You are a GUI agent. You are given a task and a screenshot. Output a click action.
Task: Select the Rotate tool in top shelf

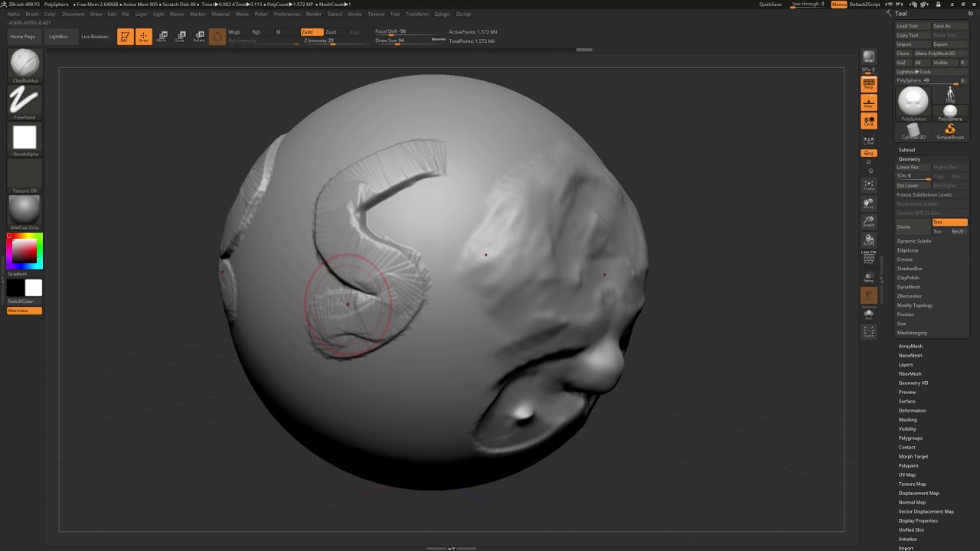click(199, 37)
